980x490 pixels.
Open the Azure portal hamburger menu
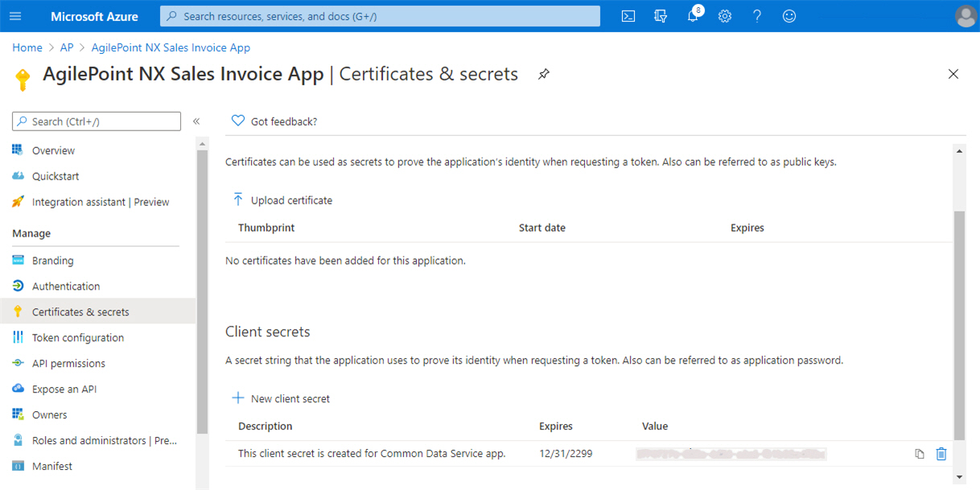(x=15, y=16)
